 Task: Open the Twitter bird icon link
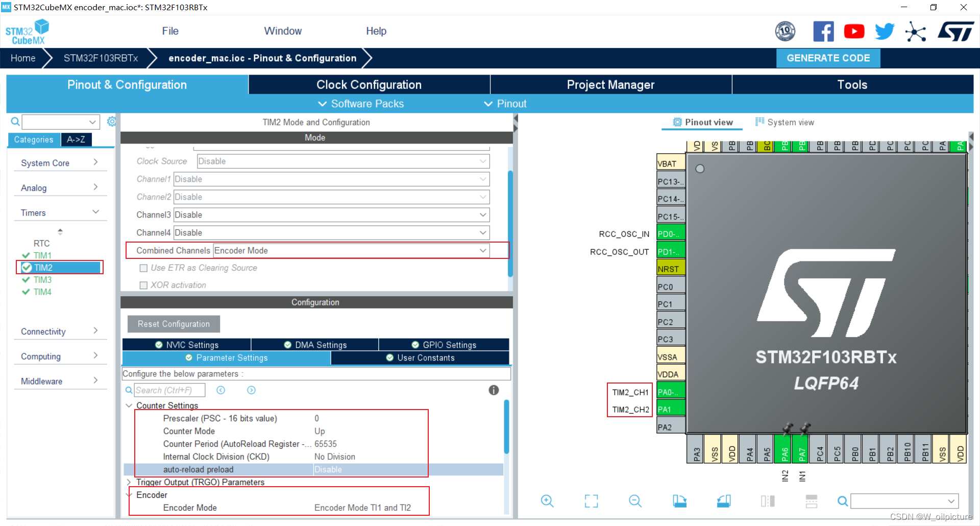(x=885, y=32)
